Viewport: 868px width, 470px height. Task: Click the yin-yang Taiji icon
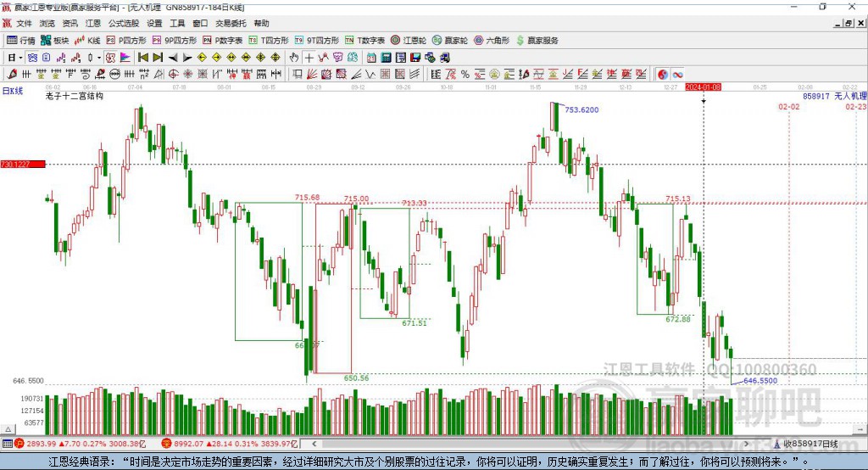click(x=663, y=74)
